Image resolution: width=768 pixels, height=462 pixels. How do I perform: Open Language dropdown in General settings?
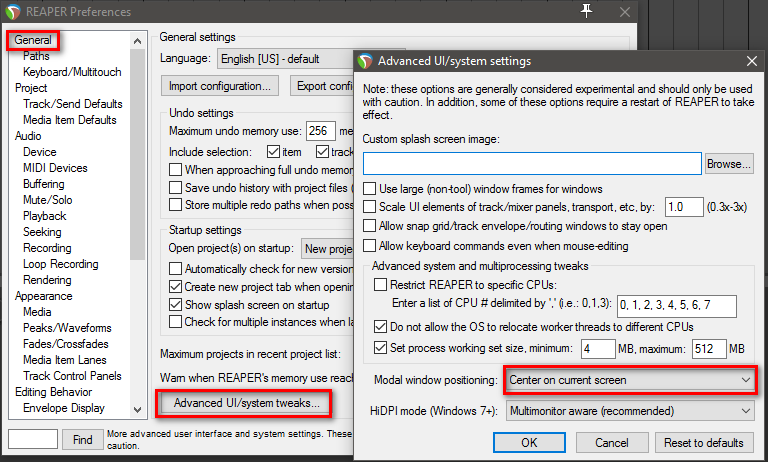pyautogui.click(x=286, y=59)
